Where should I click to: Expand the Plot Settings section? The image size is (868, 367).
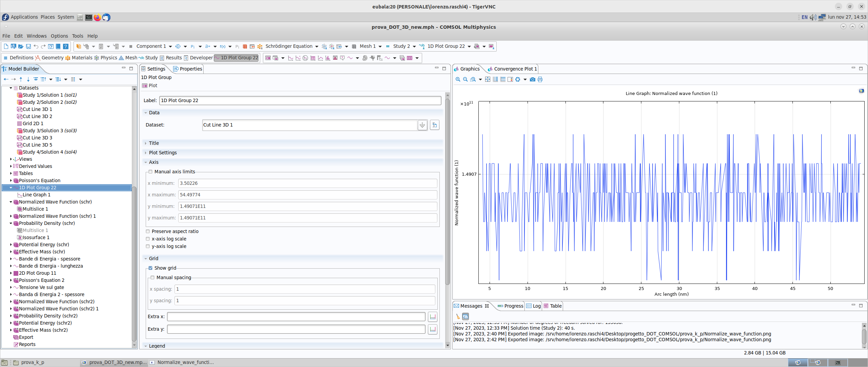(x=163, y=153)
